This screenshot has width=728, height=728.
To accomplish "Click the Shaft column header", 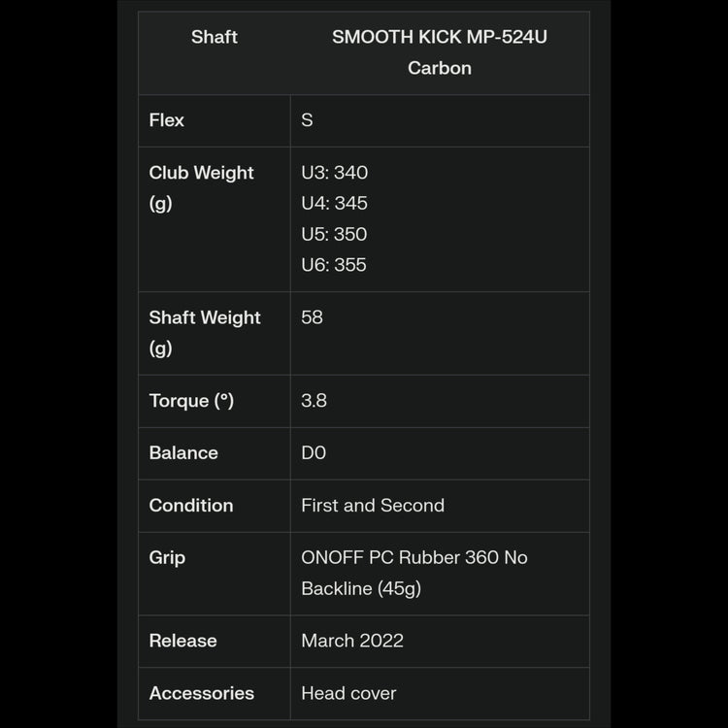I will click(x=215, y=37).
